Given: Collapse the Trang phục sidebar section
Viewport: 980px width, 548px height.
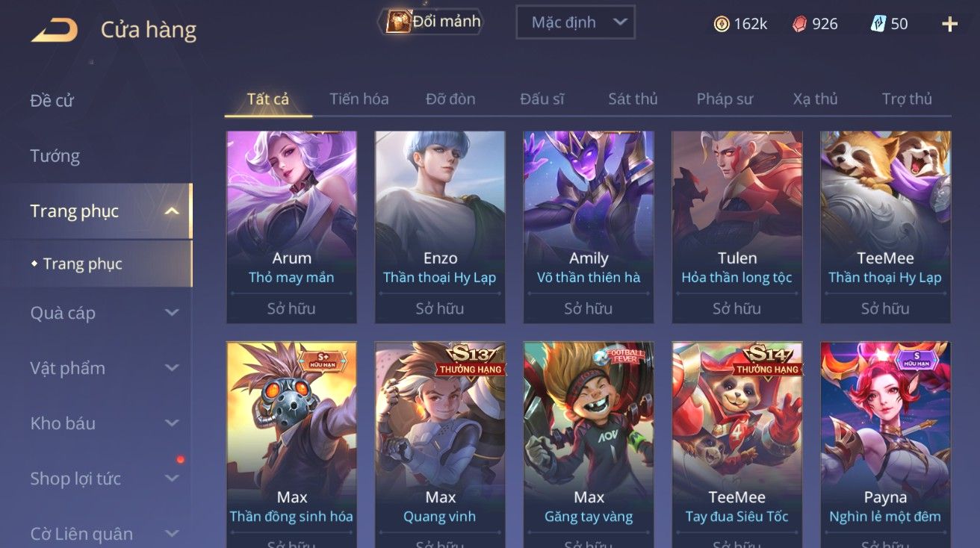Looking at the screenshot, I should [172, 211].
